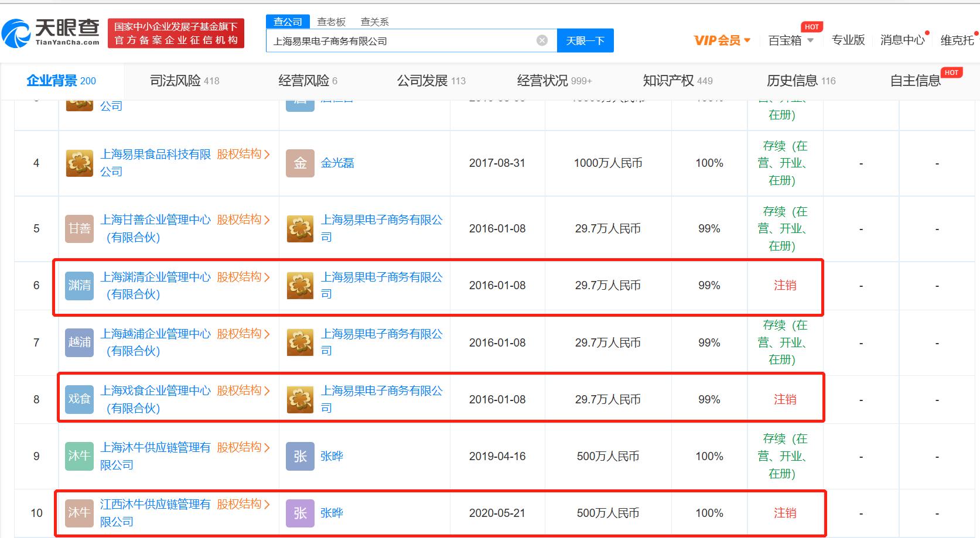This screenshot has height=538, width=980.
Task: Click the 渊清 company avatar icon
Action: pyautogui.click(x=79, y=286)
